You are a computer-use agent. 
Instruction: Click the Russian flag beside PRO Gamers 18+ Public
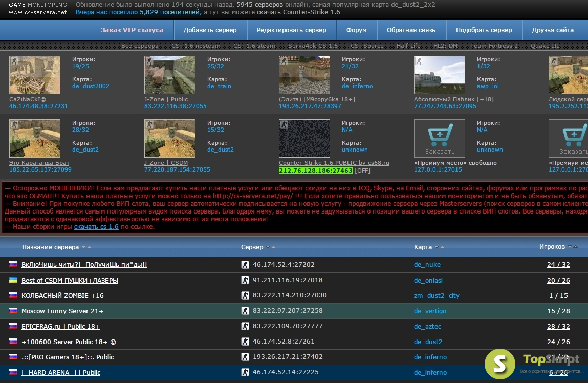coord(13,357)
